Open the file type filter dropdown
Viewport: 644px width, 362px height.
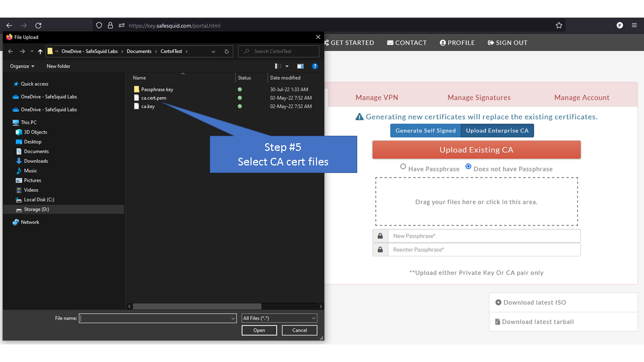279,318
